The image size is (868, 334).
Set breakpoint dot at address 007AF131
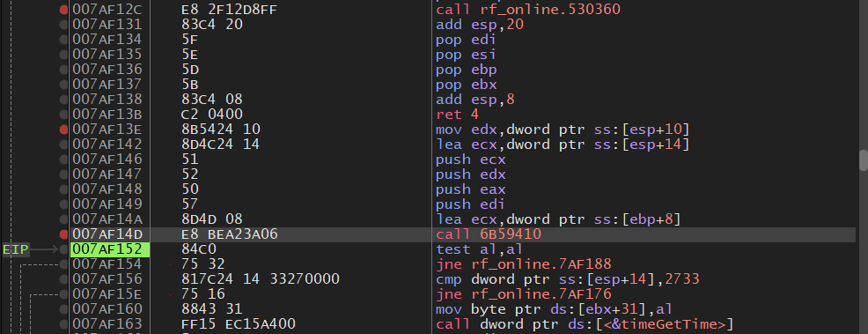pyautogui.click(x=63, y=25)
